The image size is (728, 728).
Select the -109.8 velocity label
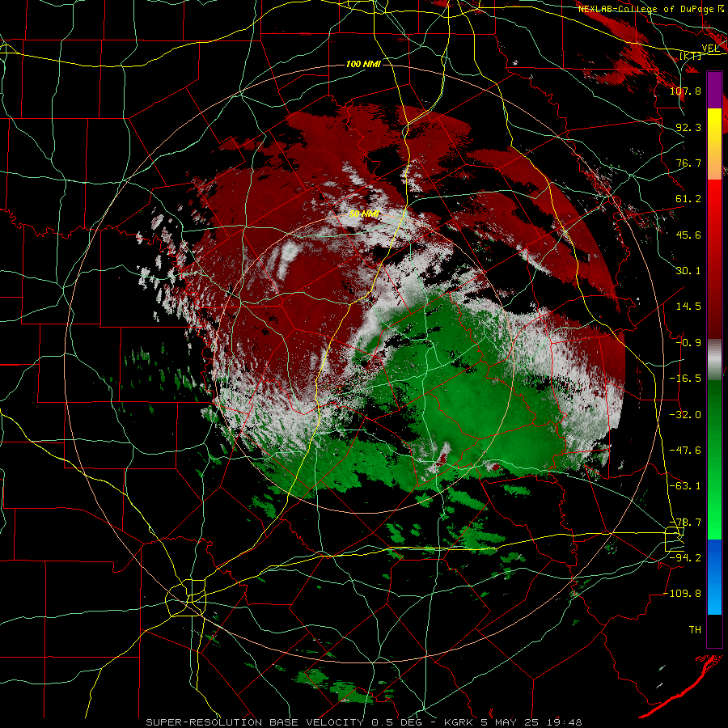(682, 594)
